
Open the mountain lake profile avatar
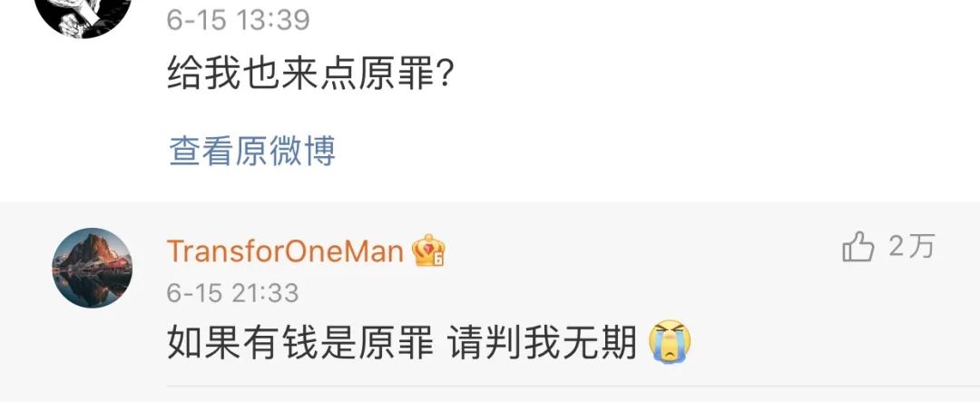click(x=92, y=268)
